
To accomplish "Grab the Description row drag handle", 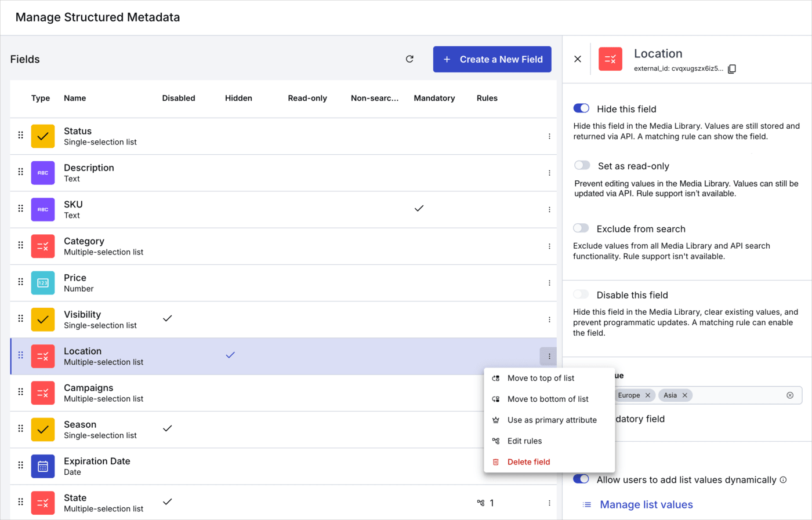I will point(20,172).
